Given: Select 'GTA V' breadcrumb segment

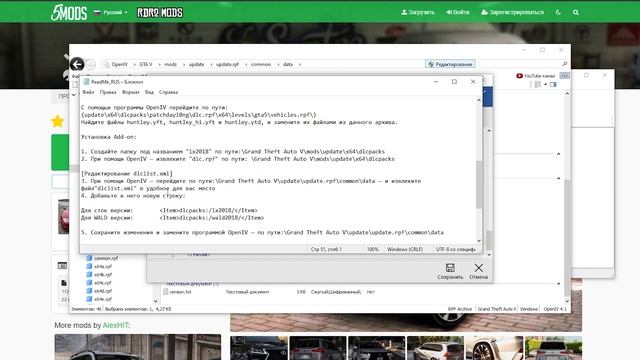Looking at the screenshot, I should [x=146, y=64].
